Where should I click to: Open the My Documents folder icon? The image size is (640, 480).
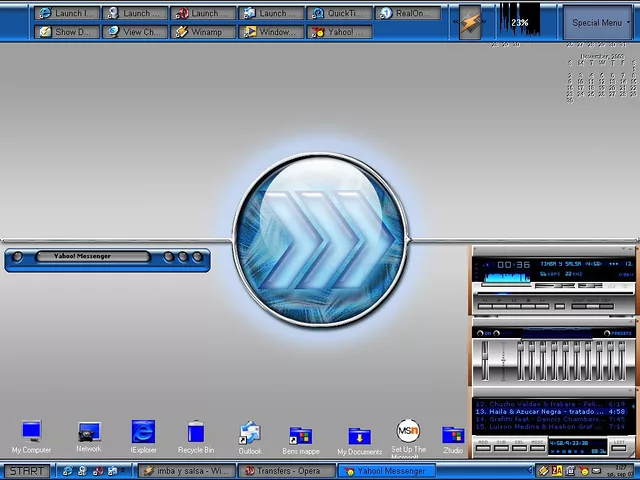[359, 435]
